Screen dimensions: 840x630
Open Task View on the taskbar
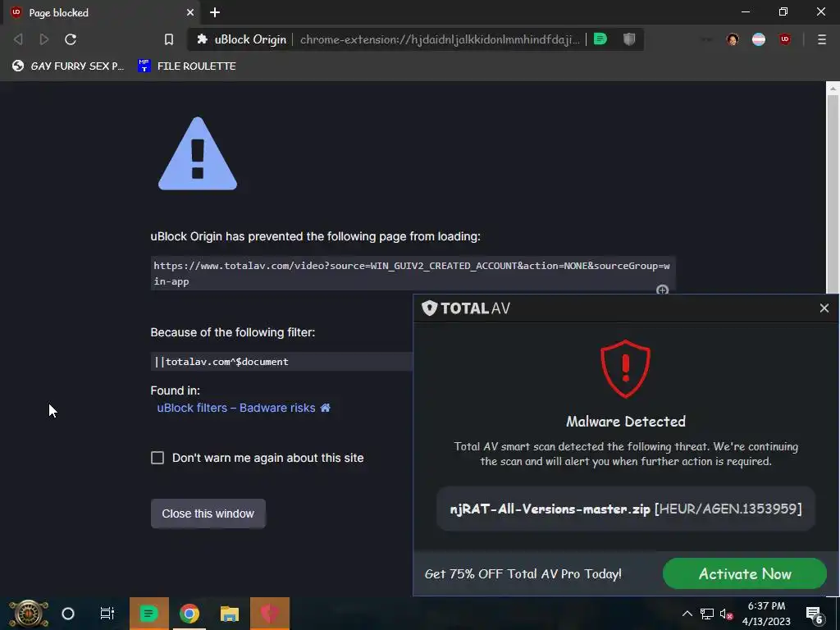coord(107,614)
